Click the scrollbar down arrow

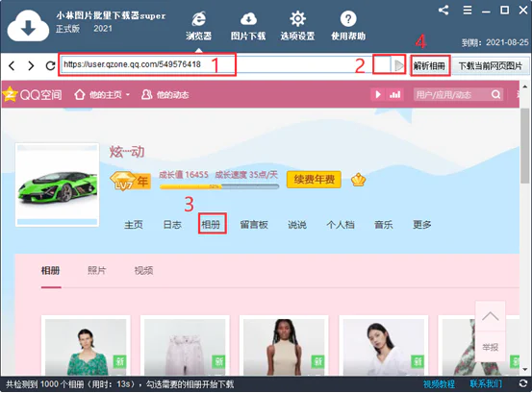[525, 369]
